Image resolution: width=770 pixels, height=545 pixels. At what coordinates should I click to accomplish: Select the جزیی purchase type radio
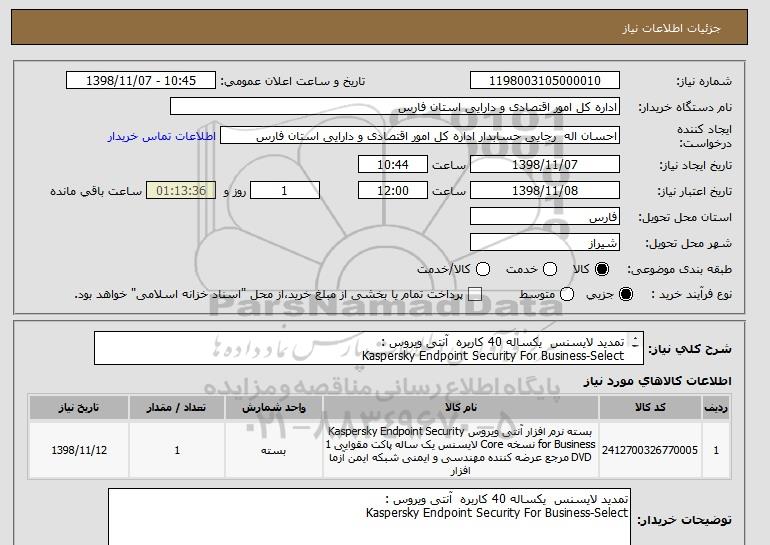[626, 294]
